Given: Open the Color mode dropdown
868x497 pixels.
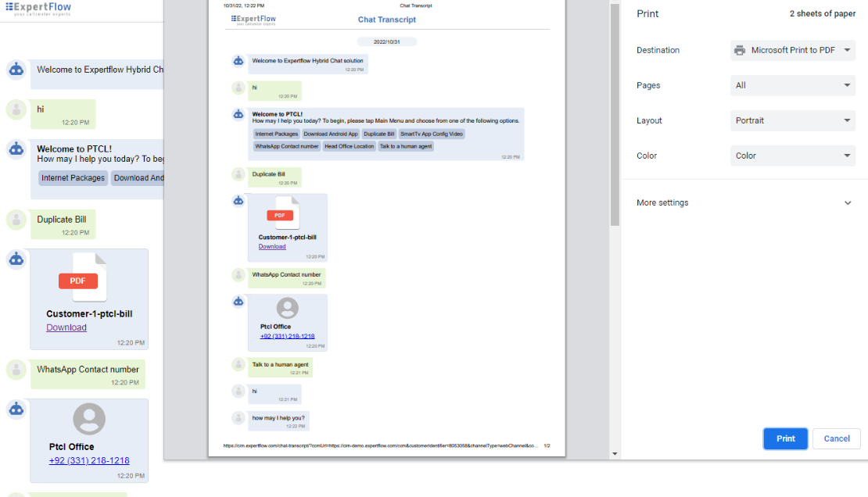Looking at the screenshot, I should [x=792, y=156].
